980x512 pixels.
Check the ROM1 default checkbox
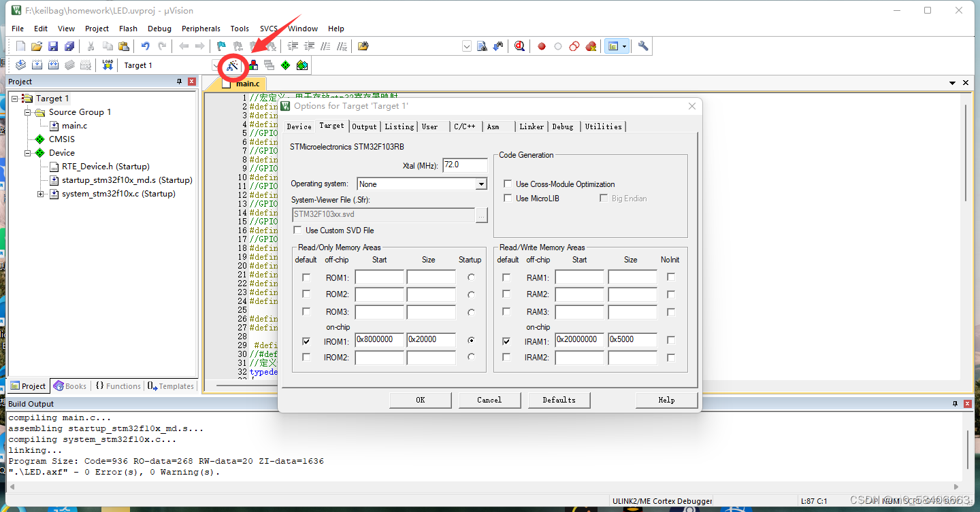coord(306,277)
